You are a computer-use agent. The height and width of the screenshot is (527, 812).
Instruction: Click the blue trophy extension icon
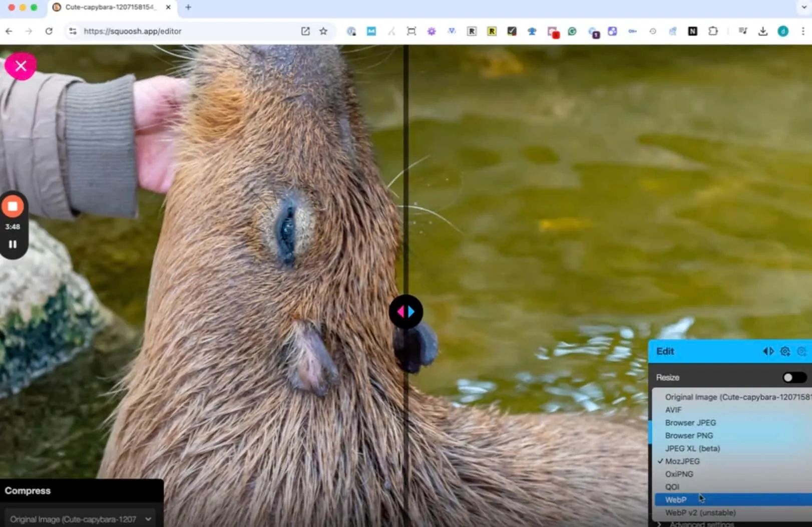[x=532, y=31]
